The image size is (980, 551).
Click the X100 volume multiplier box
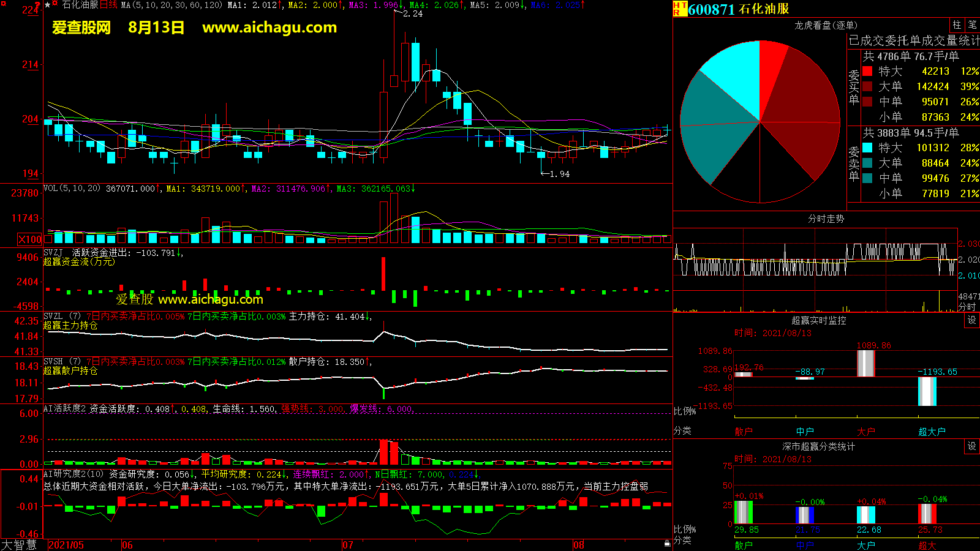[29, 239]
